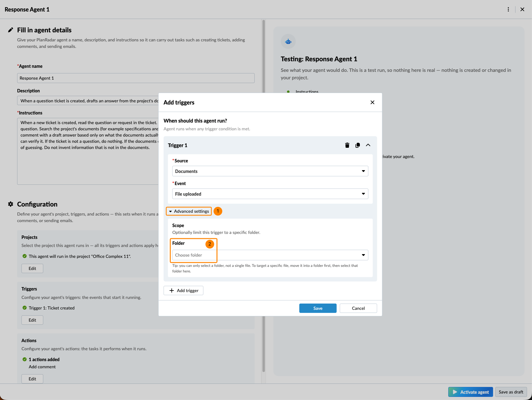Click 'When should this agent run?' text
Viewport: 532px width, 400px height.
[195, 121]
